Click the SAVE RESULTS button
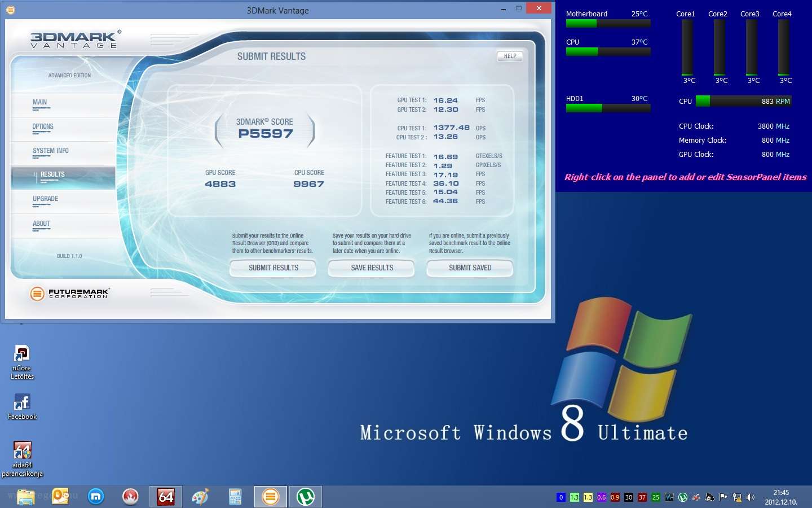 (372, 268)
